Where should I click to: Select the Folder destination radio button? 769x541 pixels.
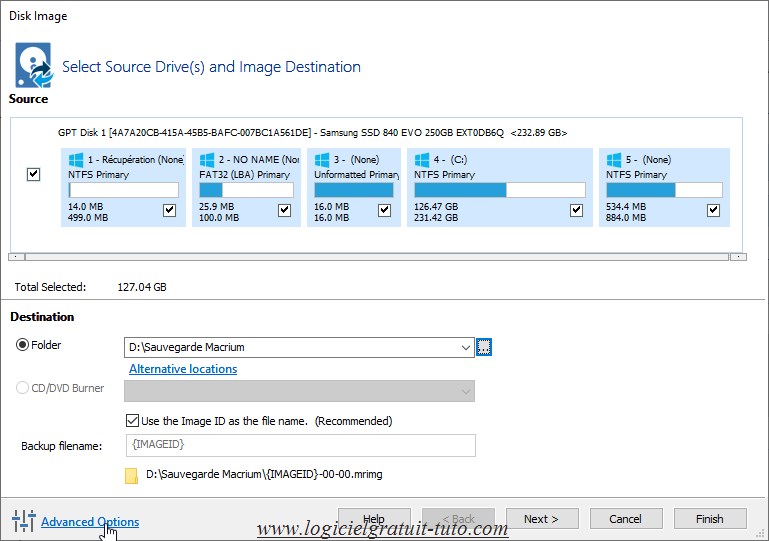[x=22, y=345]
